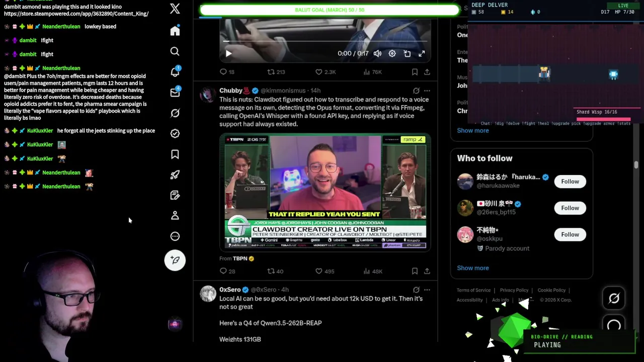Open the Explore search icon
The height and width of the screenshot is (362, 644).
175,51
